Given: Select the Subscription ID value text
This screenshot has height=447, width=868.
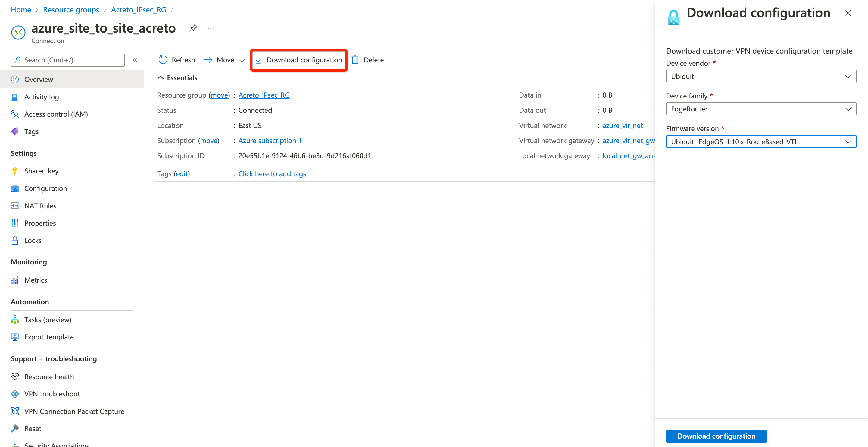Looking at the screenshot, I should click(x=304, y=156).
